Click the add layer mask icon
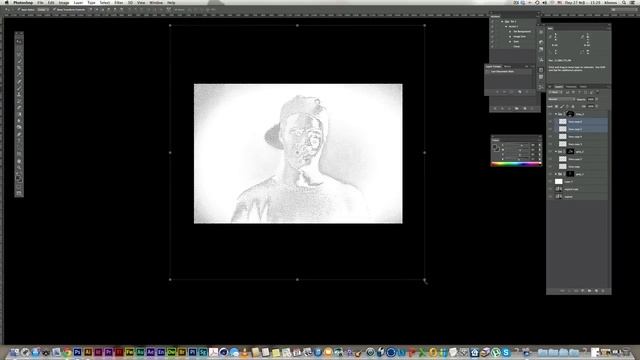 coord(576,291)
